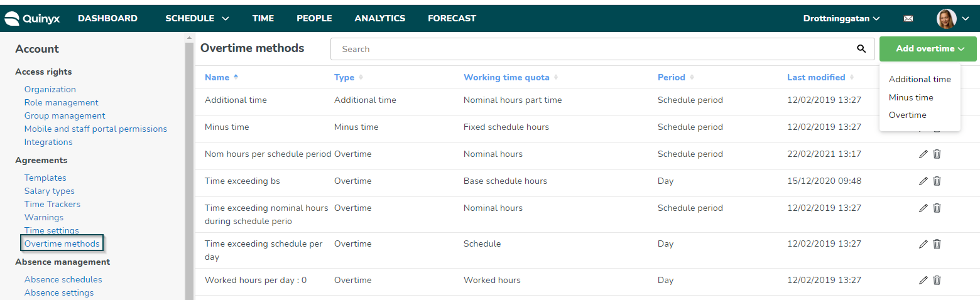Viewport: 980px width, 300px height.
Task: Expand the profile menu chevron
Action: pyautogui.click(x=966, y=19)
